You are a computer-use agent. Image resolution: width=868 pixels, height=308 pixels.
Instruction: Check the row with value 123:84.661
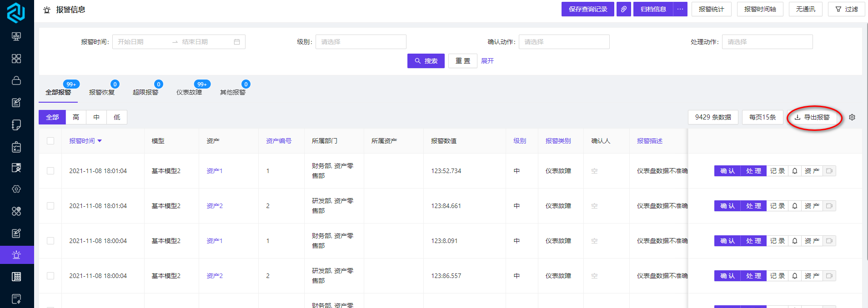[50, 206]
